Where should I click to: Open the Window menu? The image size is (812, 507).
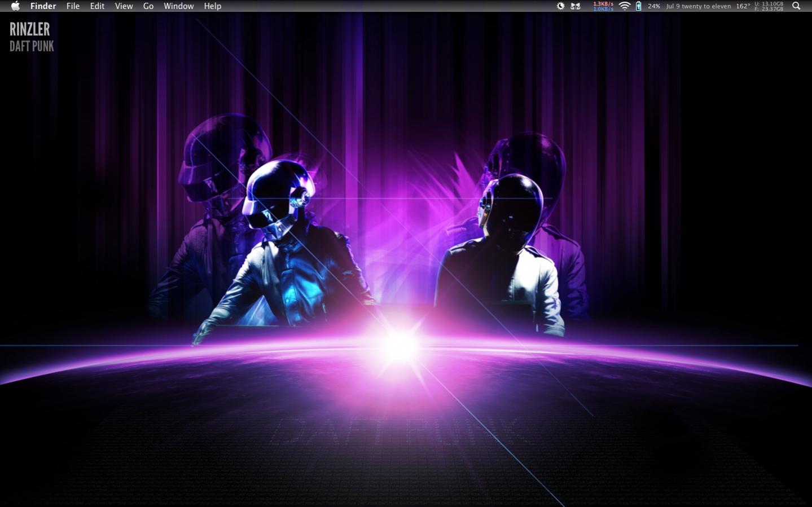[x=179, y=6]
